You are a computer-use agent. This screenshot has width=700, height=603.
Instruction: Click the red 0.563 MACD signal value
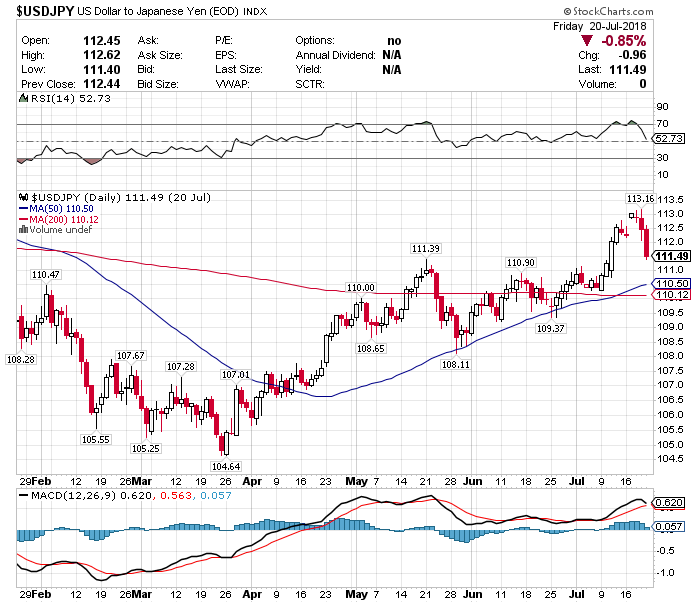[176, 495]
